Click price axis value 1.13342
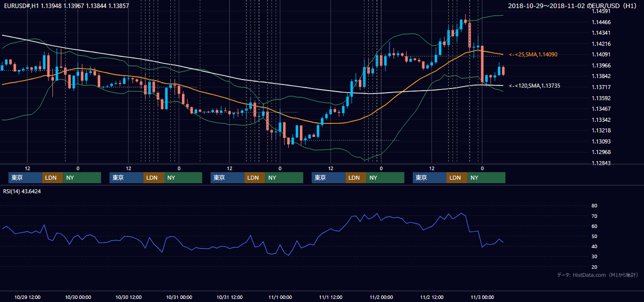Screen dimensions: 644x302 (601, 120)
